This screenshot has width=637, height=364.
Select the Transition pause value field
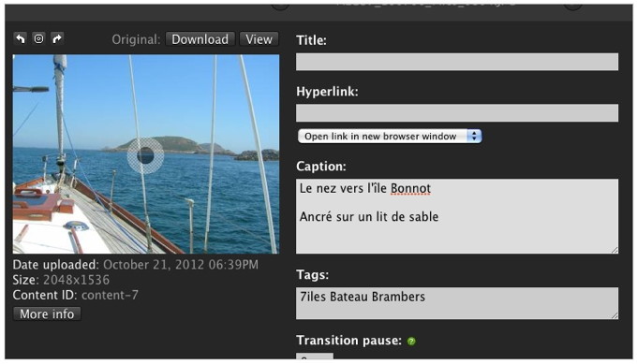coord(315,356)
